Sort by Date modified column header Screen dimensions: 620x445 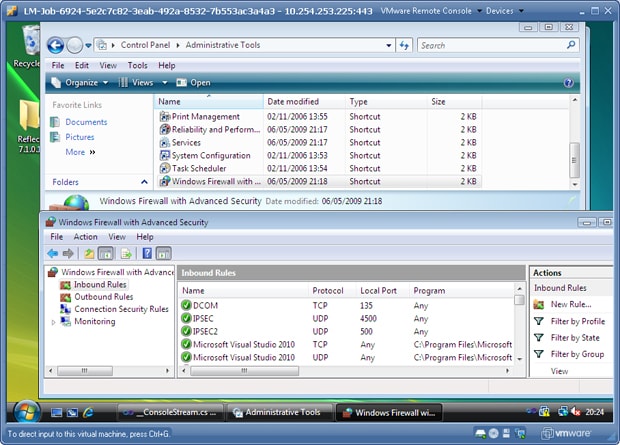[304, 102]
